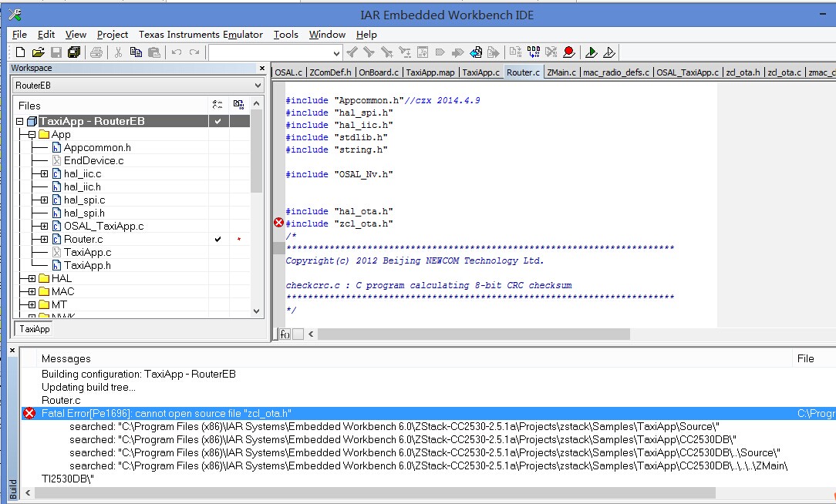Viewport: 836px width, 504px height.
Task: Click the Toggle Bookmark flag icon
Action: coord(440,52)
